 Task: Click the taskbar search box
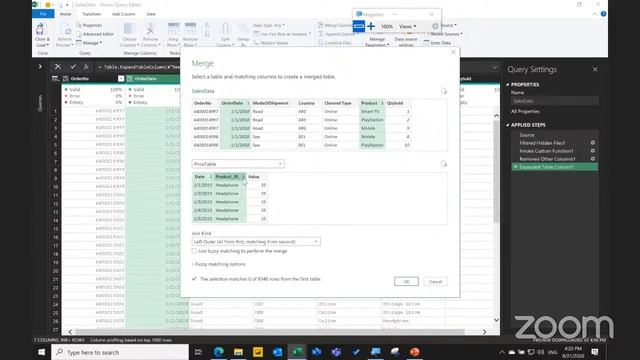120,352
